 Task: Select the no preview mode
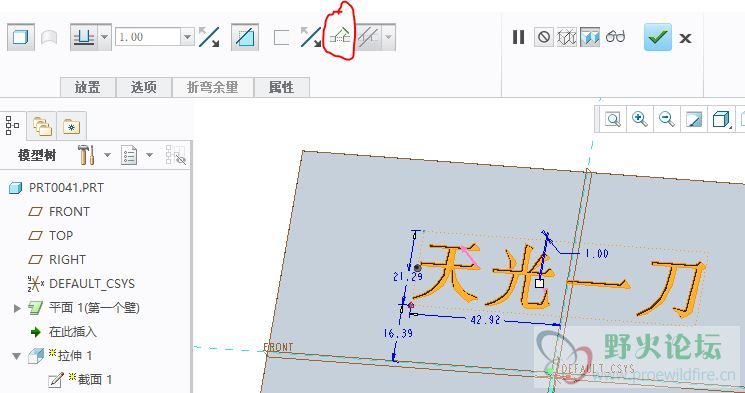(x=544, y=37)
